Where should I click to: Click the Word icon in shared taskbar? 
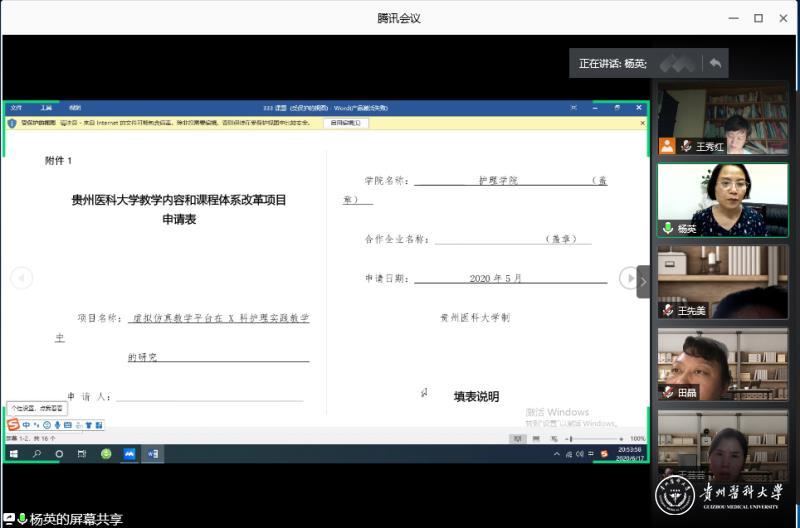point(154,454)
